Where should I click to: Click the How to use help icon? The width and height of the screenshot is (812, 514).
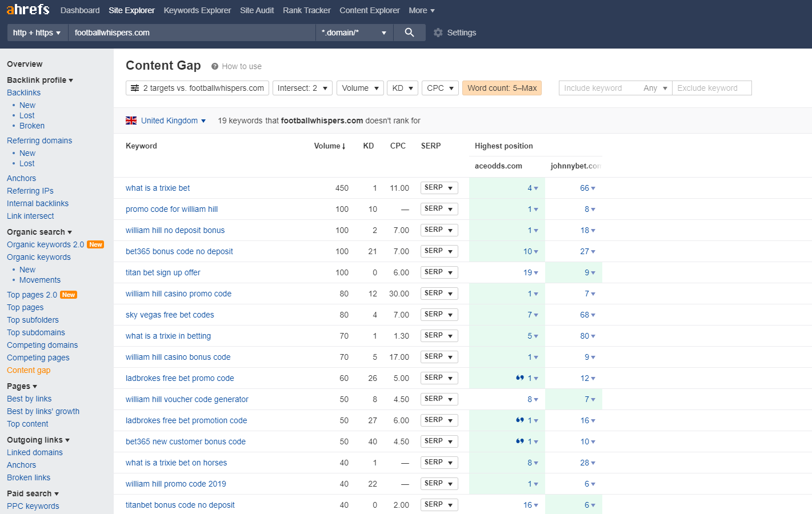(x=215, y=66)
